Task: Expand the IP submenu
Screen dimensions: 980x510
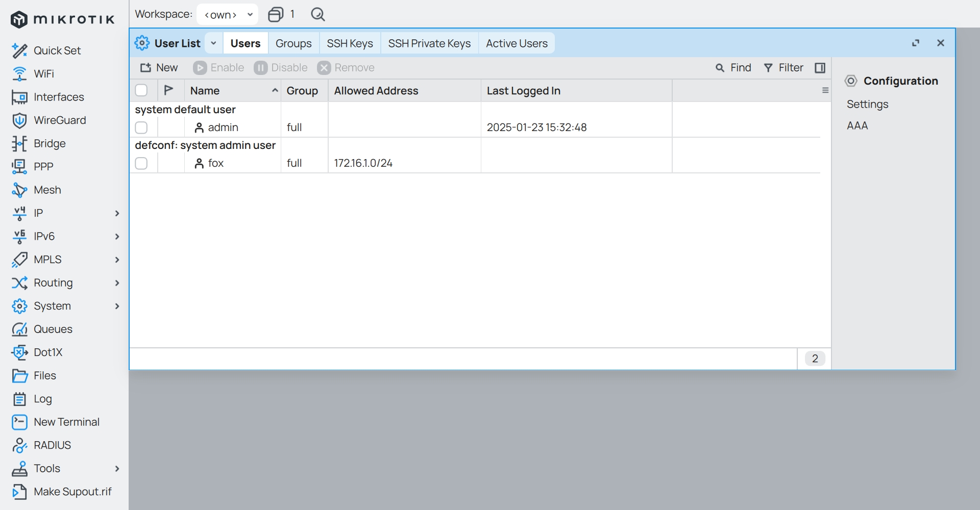Action: (x=117, y=213)
